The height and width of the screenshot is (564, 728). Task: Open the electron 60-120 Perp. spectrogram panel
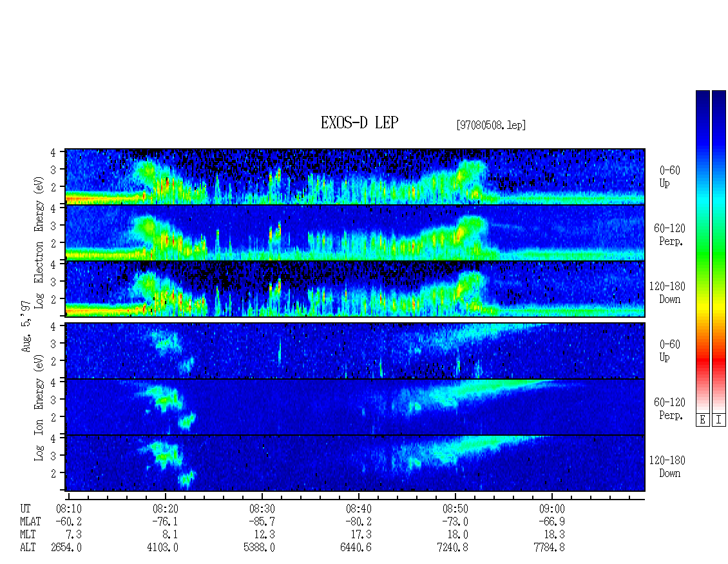coord(355,233)
